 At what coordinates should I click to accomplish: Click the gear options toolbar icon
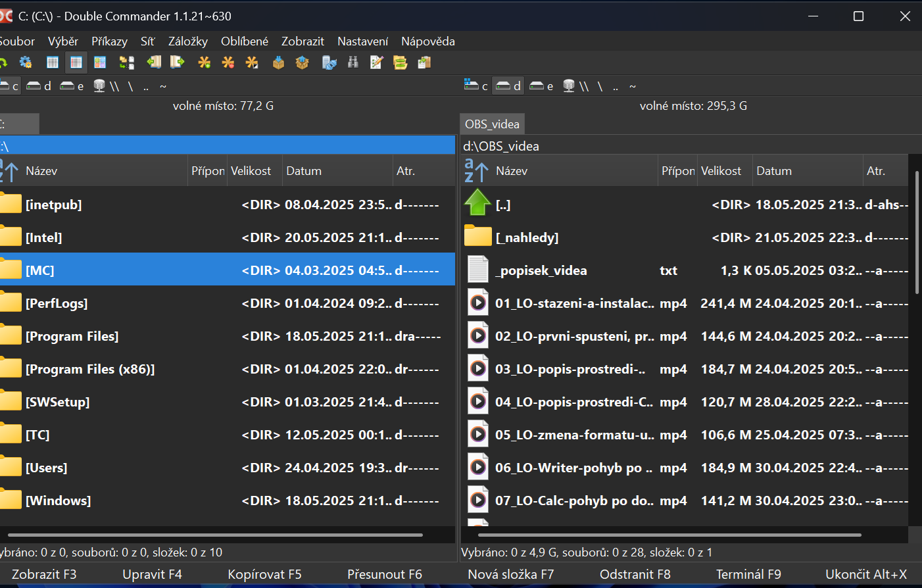click(26, 62)
